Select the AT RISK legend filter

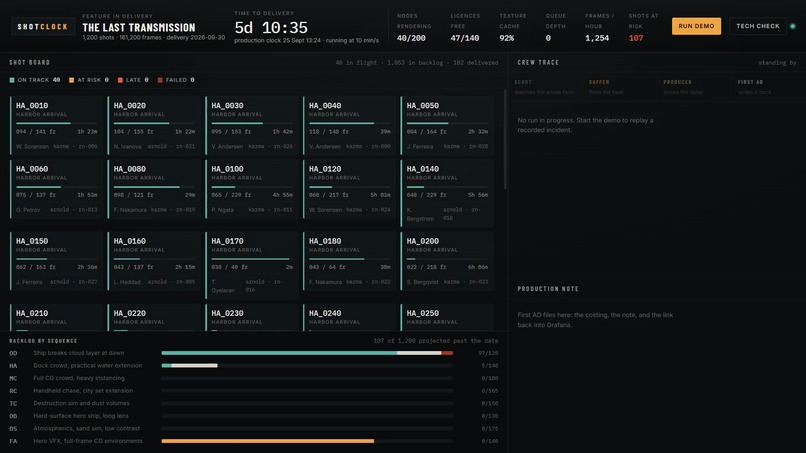[88, 80]
